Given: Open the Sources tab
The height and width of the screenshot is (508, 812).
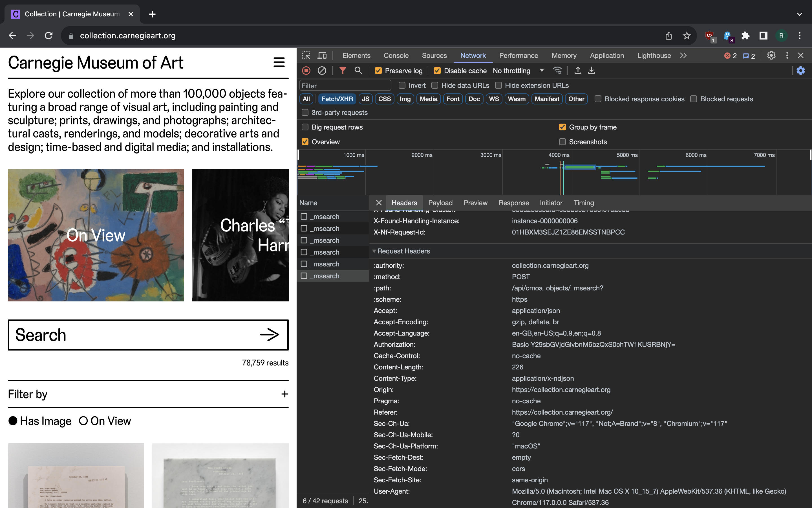Looking at the screenshot, I should pyautogui.click(x=434, y=55).
